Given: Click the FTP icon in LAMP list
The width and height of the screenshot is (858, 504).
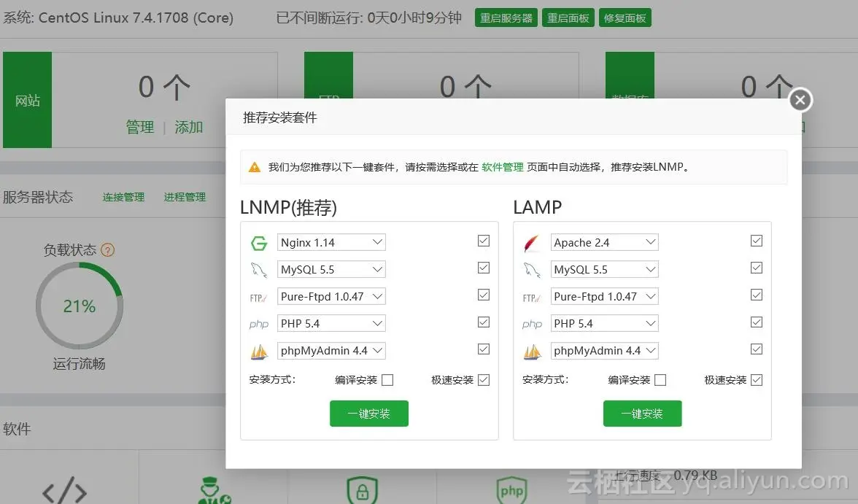Looking at the screenshot, I should pos(531,298).
